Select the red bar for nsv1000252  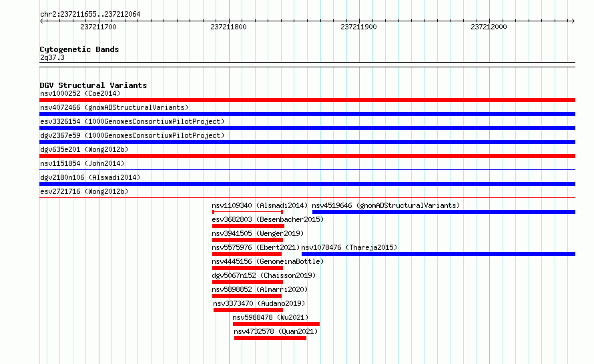[307, 100]
